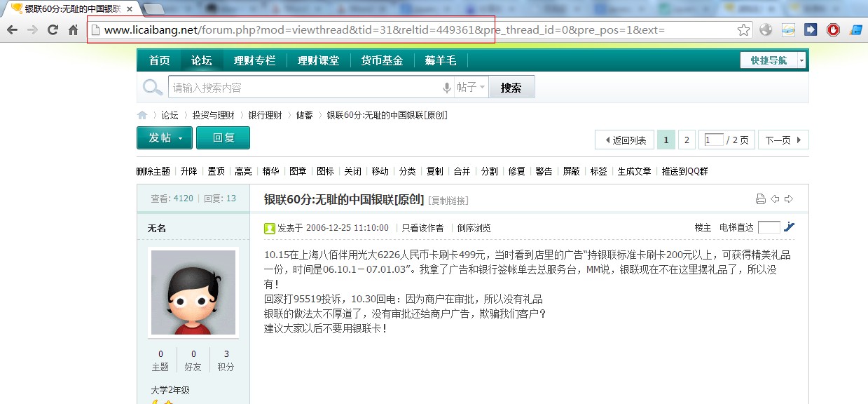868x404 pixels.
Task: Click the 投资与理财 breadcrumb link
Action: (214, 115)
